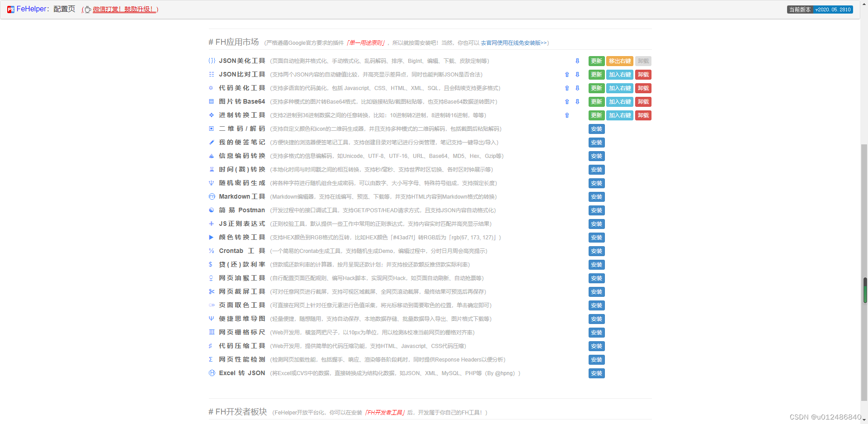Click the FH开发者板块 section heading
Viewport: 868px width, 424px height.
[x=238, y=412]
